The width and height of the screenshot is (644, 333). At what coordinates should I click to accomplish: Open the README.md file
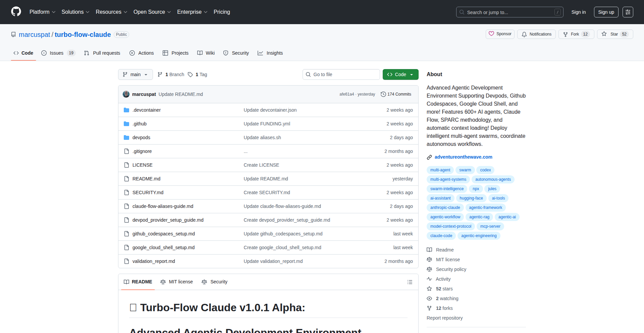[146, 179]
